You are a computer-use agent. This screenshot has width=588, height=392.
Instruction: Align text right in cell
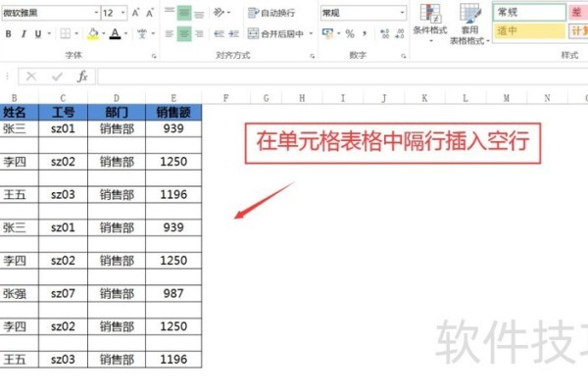[x=199, y=33]
